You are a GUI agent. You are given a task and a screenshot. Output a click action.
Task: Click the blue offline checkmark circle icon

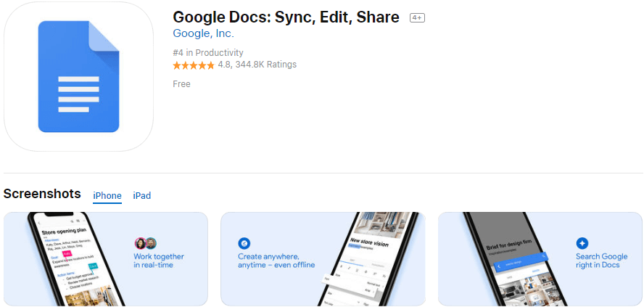pos(244,243)
